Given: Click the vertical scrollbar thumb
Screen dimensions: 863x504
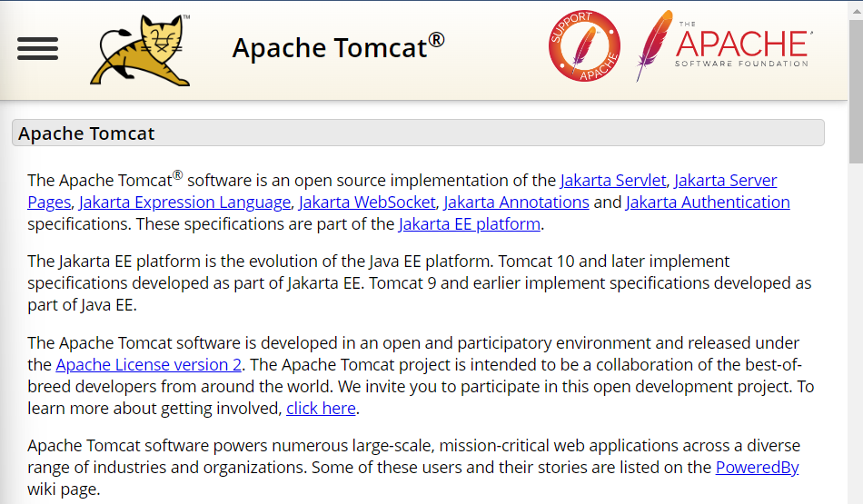Looking at the screenshot, I should pyautogui.click(x=856, y=91).
